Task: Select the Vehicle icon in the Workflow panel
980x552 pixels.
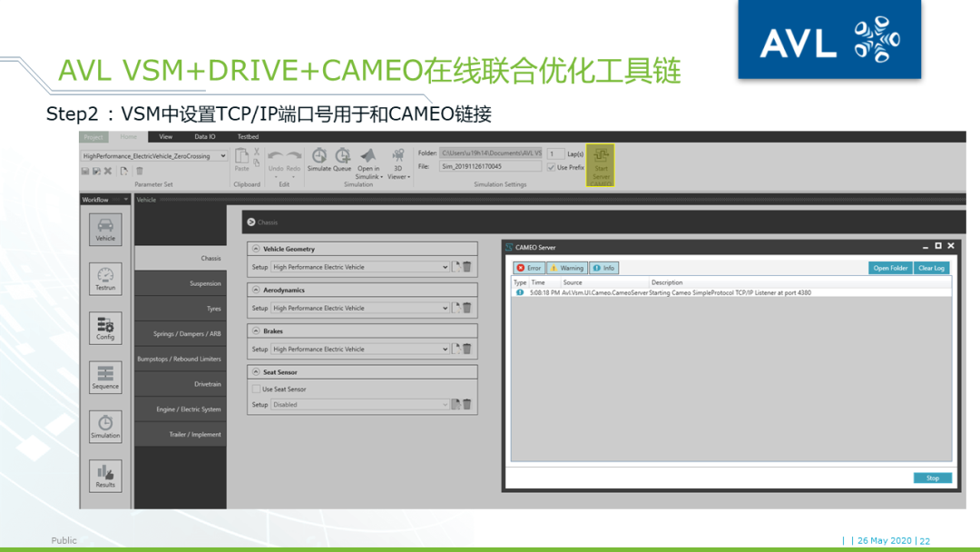Action: [104, 230]
